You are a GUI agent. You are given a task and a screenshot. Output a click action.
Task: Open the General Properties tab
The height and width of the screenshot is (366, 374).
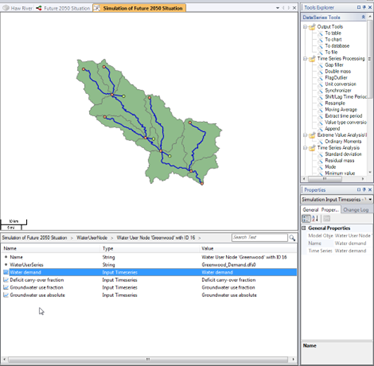pyautogui.click(x=320, y=210)
